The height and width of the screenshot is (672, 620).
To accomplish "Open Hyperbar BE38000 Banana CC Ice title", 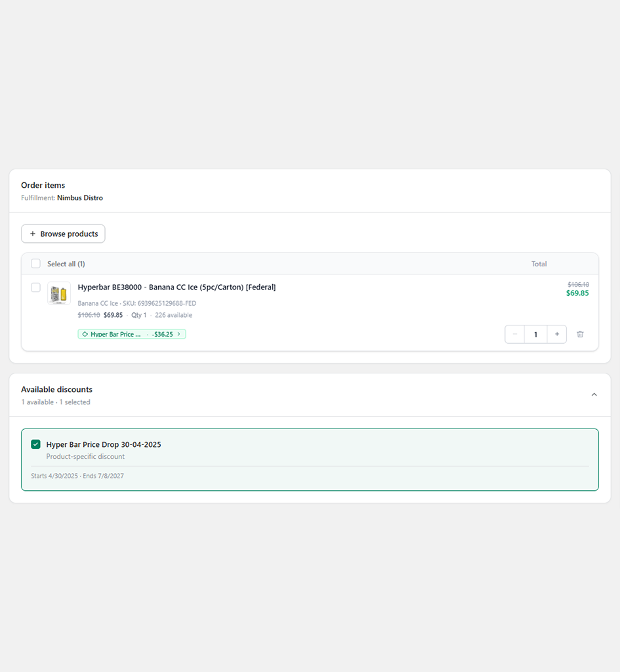I will tap(176, 287).
